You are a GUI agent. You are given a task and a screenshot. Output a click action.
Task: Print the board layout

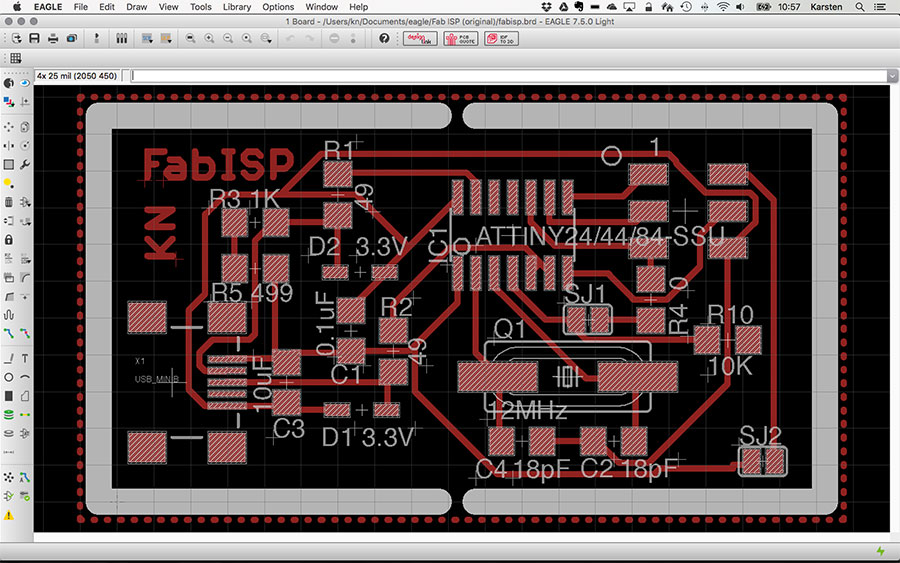click(53, 38)
